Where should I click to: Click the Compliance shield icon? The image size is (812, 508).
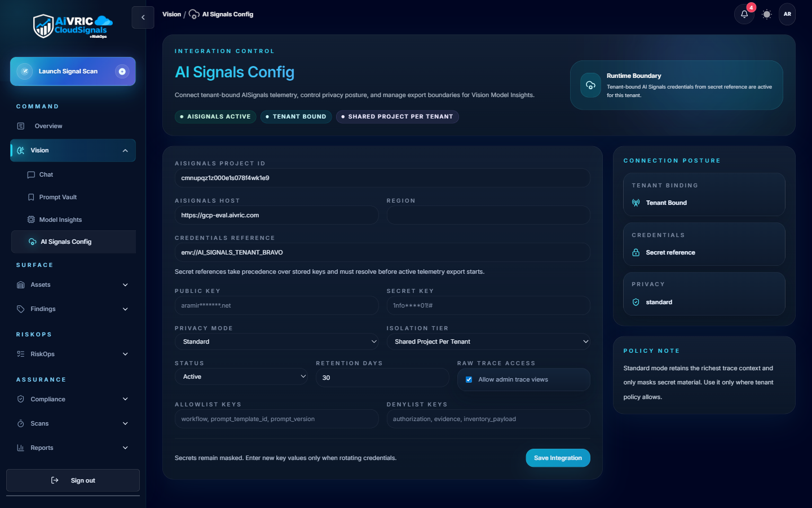[x=21, y=399]
